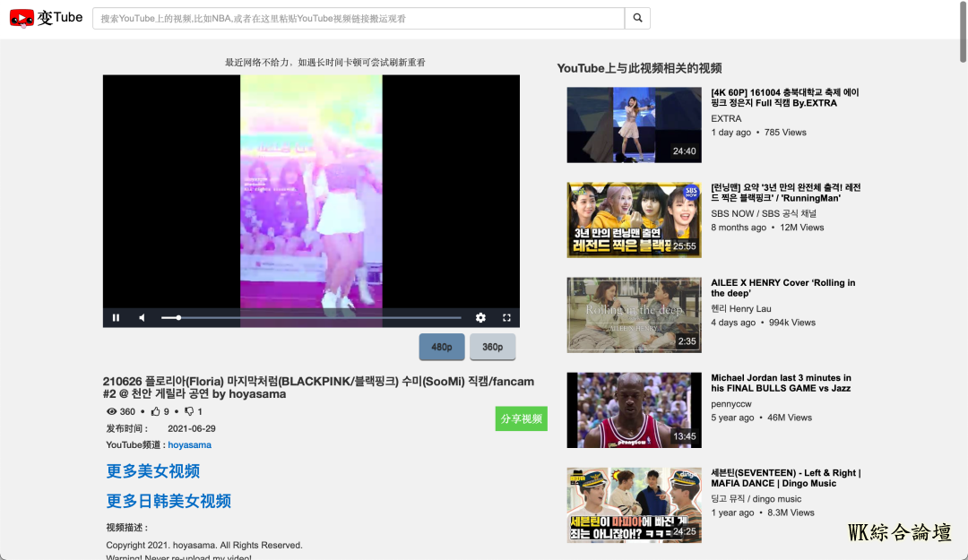Click the green 分享视频 share button

(x=521, y=418)
